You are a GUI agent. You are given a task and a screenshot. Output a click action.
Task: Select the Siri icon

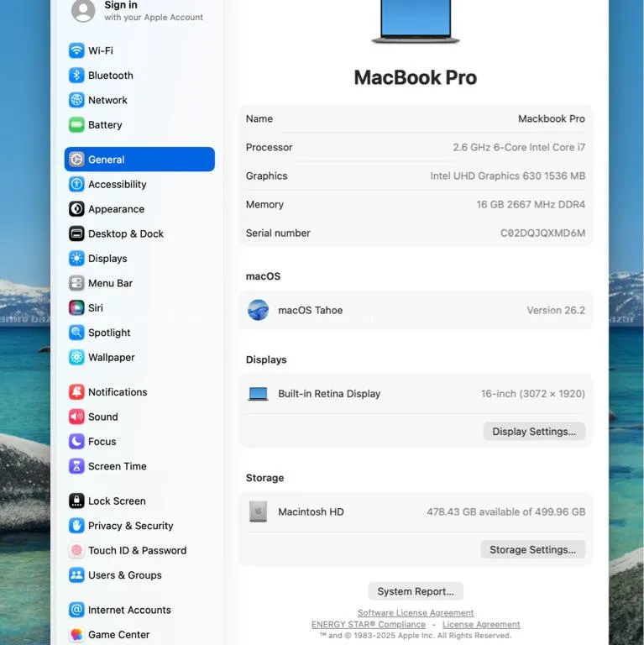click(x=76, y=307)
